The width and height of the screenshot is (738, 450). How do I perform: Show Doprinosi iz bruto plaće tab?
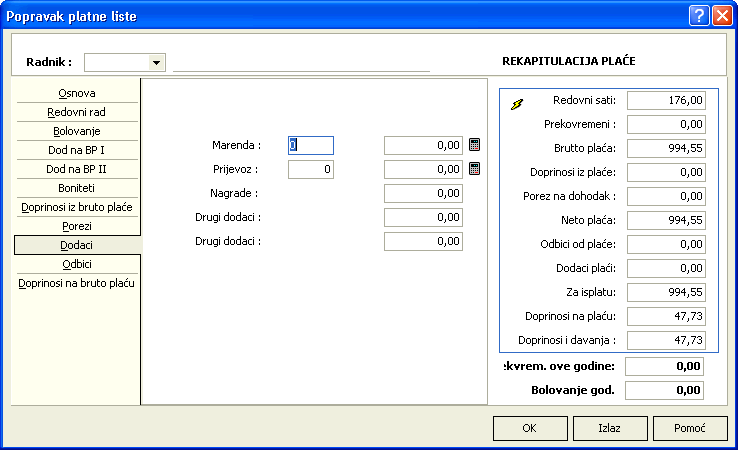[77, 207]
